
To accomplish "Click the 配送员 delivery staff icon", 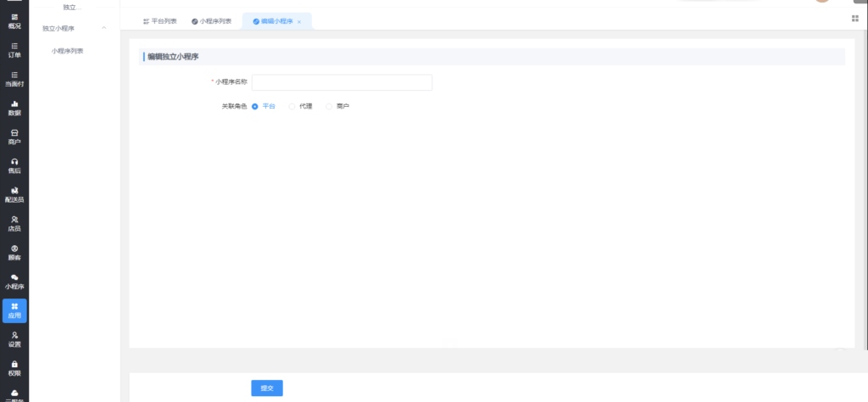I will (14, 194).
